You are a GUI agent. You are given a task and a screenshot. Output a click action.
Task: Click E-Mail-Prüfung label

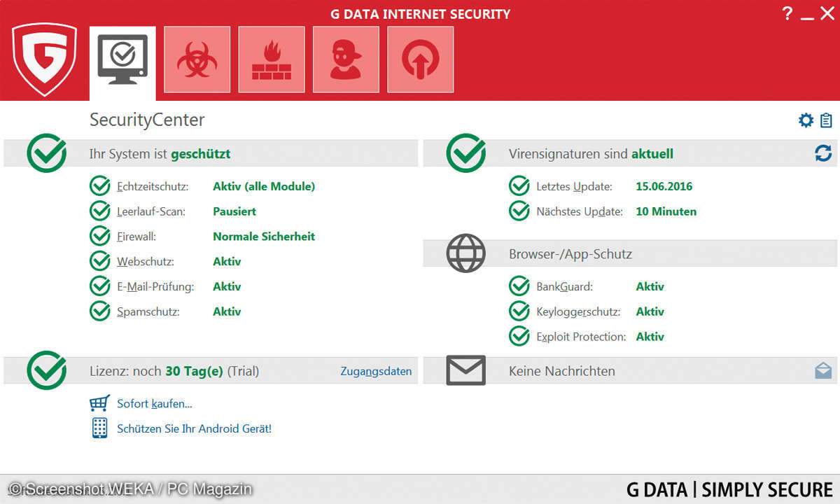coord(155,286)
